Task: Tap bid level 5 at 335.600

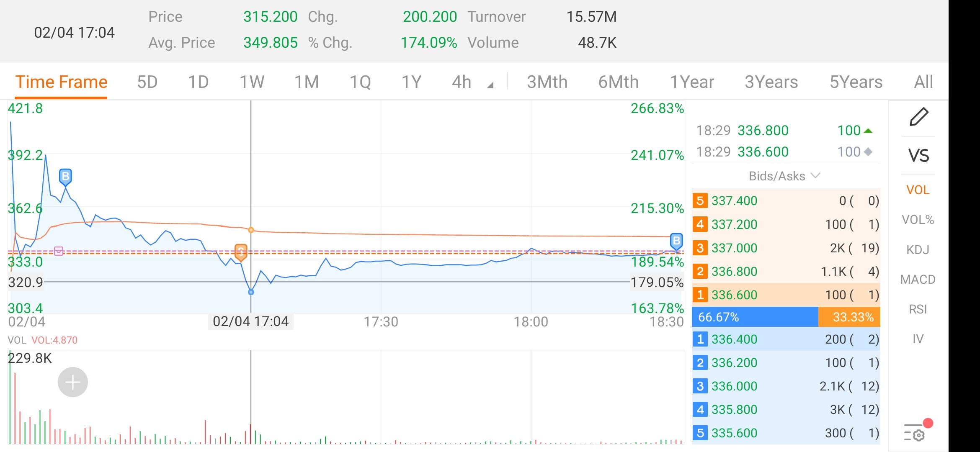Action: [x=786, y=433]
